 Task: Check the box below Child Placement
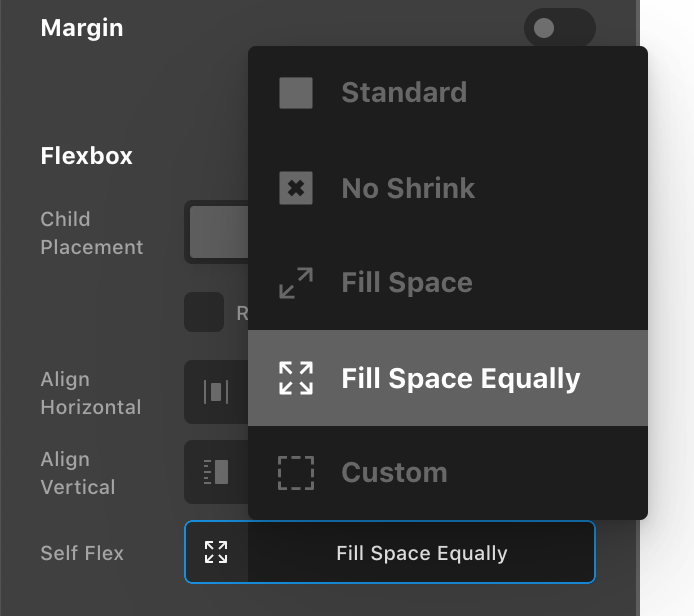[x=204, y=312]
